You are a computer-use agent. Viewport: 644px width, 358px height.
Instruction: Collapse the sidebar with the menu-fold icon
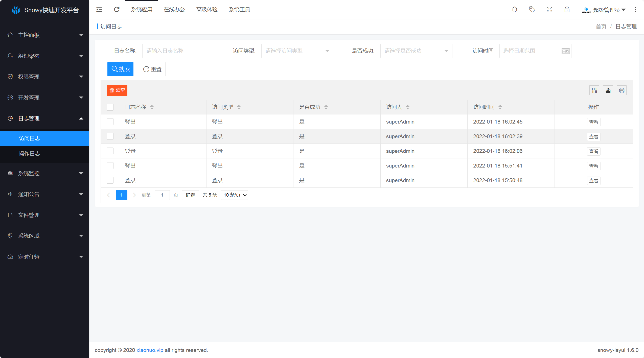(99, 10)
